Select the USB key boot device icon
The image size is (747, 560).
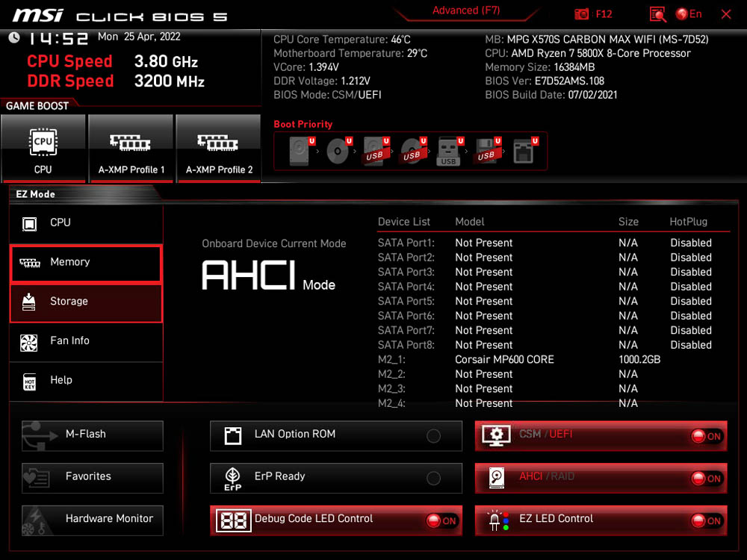point(450,151)
